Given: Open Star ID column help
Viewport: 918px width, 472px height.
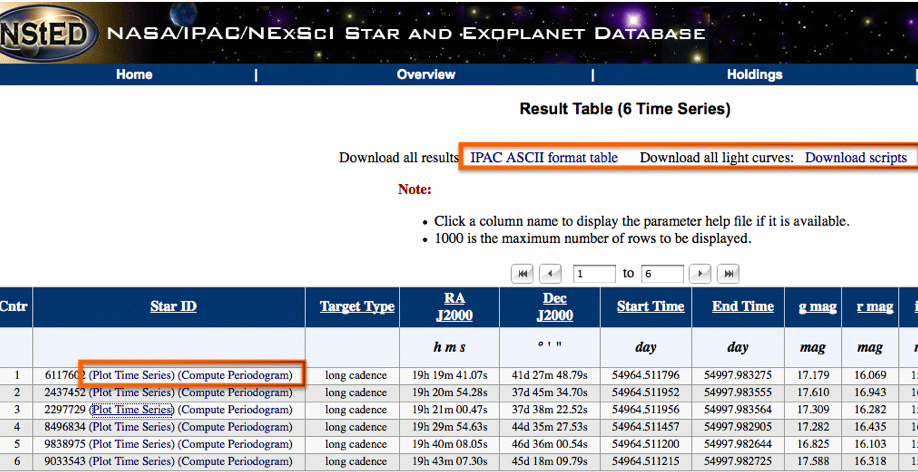Looking at the screenshot, I should pos(173,306).
